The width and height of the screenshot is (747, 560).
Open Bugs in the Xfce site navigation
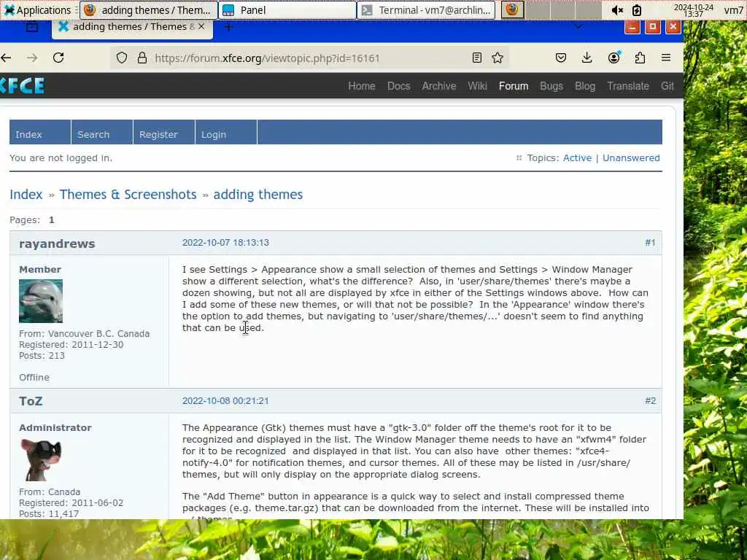pos(551,86)
